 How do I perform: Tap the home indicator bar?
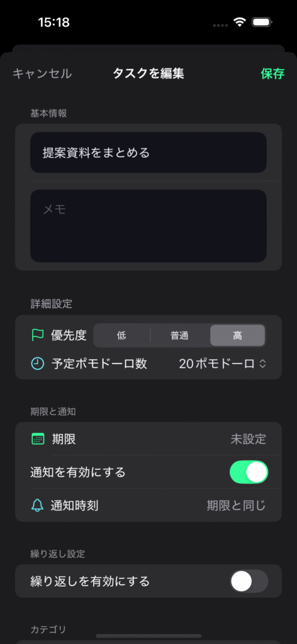[x=148, y=636]
